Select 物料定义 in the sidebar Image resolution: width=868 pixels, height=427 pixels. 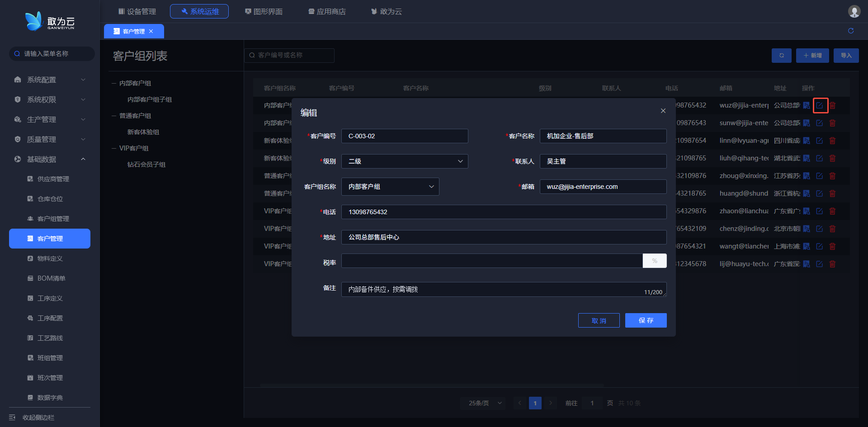(50, 258)
